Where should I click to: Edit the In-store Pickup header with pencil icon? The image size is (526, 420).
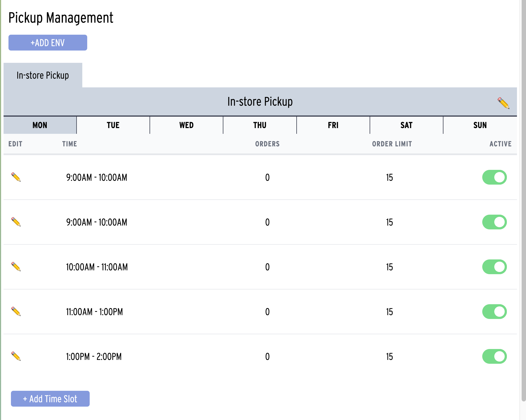pos(503,103)
